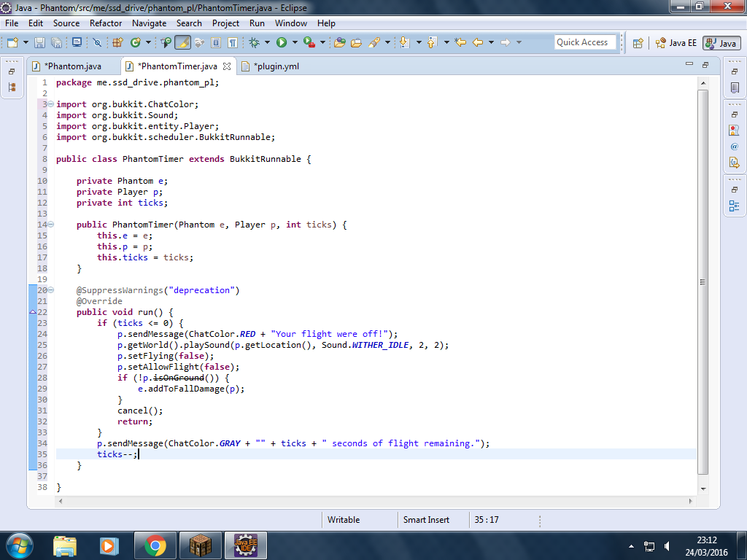Collapse the import block at line 3
Image resolution: width=747 pixels, height=560 pixels.
(x=51, y=104)
